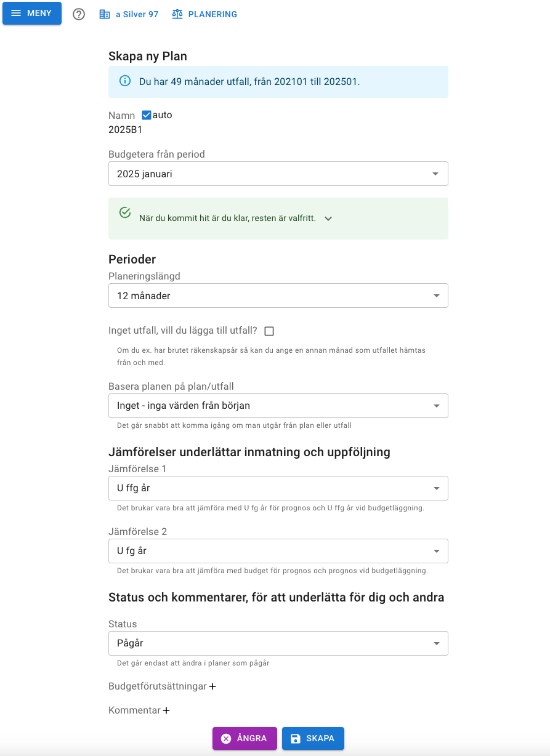Enable the lägga till utfall checkbox
This screenshot has width=550, height=756.
pos(269,331)
